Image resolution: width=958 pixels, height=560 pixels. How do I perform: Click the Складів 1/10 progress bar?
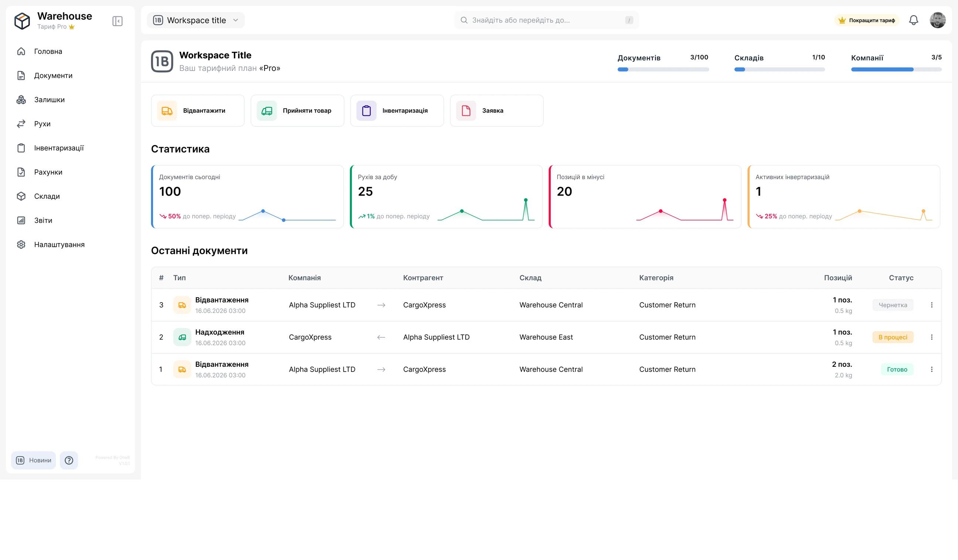779,69
